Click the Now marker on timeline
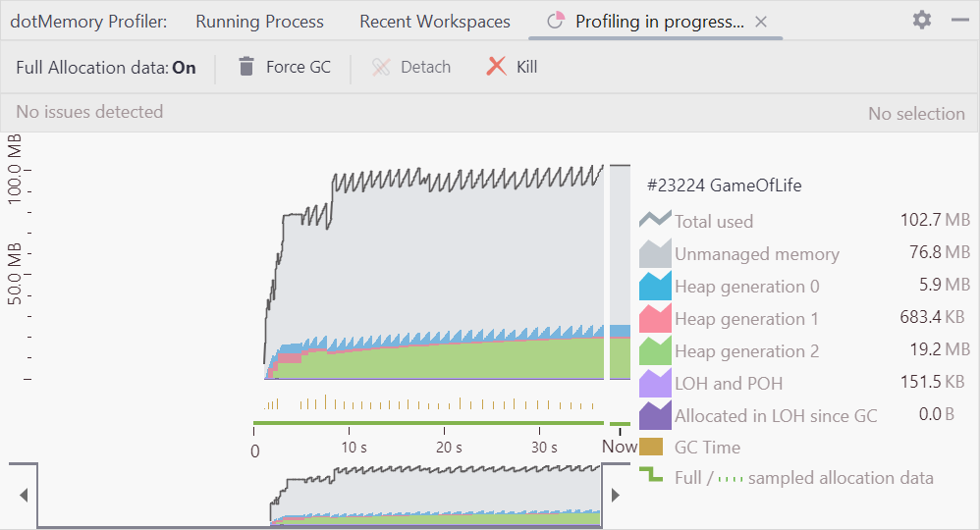980x530 pixels. (x=619, y=447)
